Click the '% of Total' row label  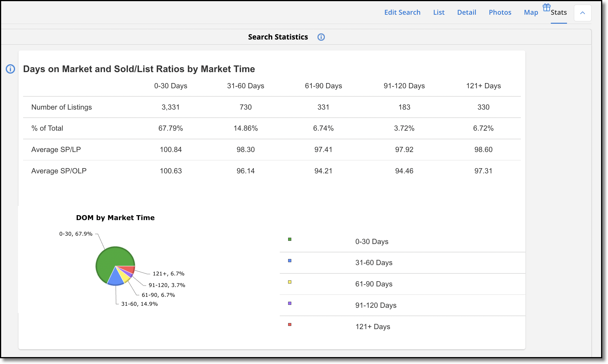pos(47,128)
